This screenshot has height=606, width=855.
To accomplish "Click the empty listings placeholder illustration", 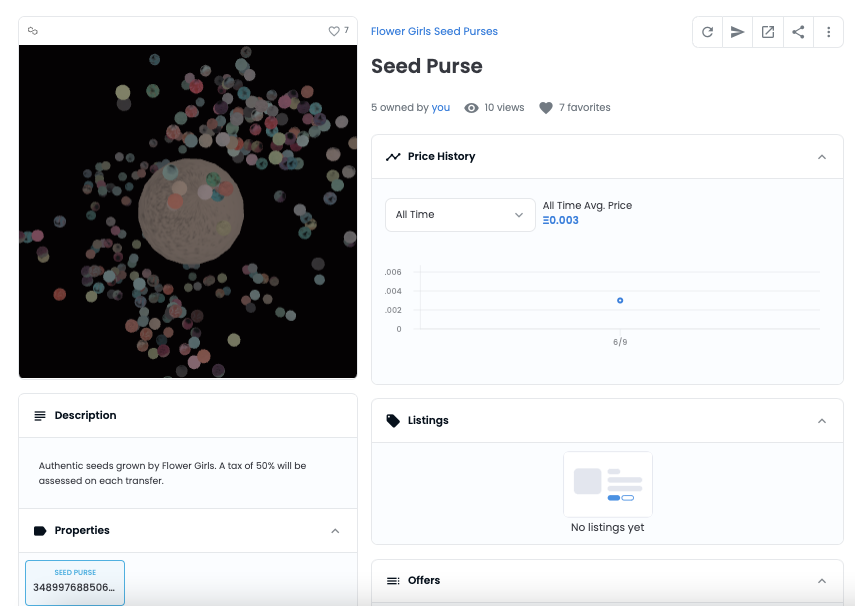I will click(608, 484).
